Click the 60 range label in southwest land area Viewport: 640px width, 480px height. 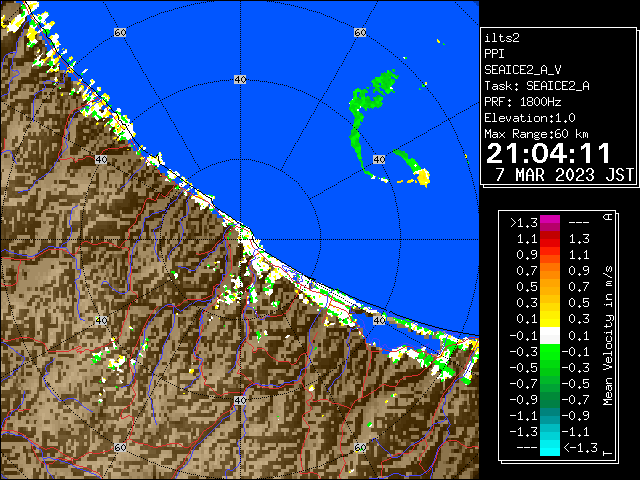(x=120, y=447)
